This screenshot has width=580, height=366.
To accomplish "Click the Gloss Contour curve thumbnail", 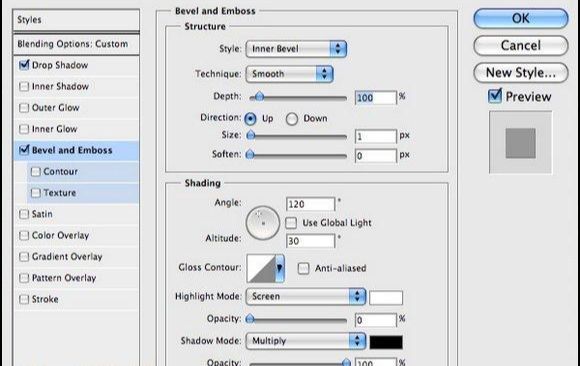I will pyautogui.click(x=261, y=268).
